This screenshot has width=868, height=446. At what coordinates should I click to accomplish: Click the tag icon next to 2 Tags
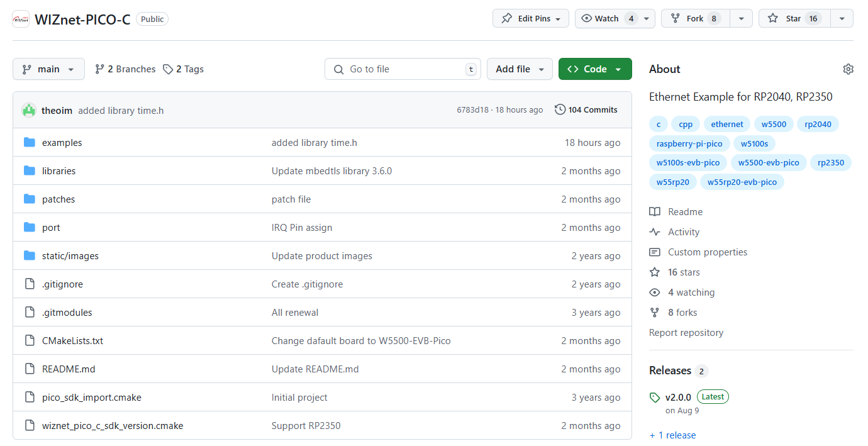click(x=168, y=69)
